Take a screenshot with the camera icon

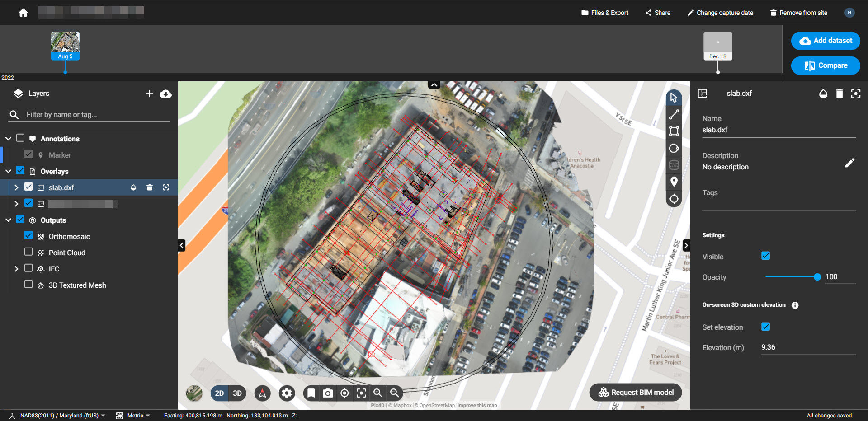click(328, 393)
